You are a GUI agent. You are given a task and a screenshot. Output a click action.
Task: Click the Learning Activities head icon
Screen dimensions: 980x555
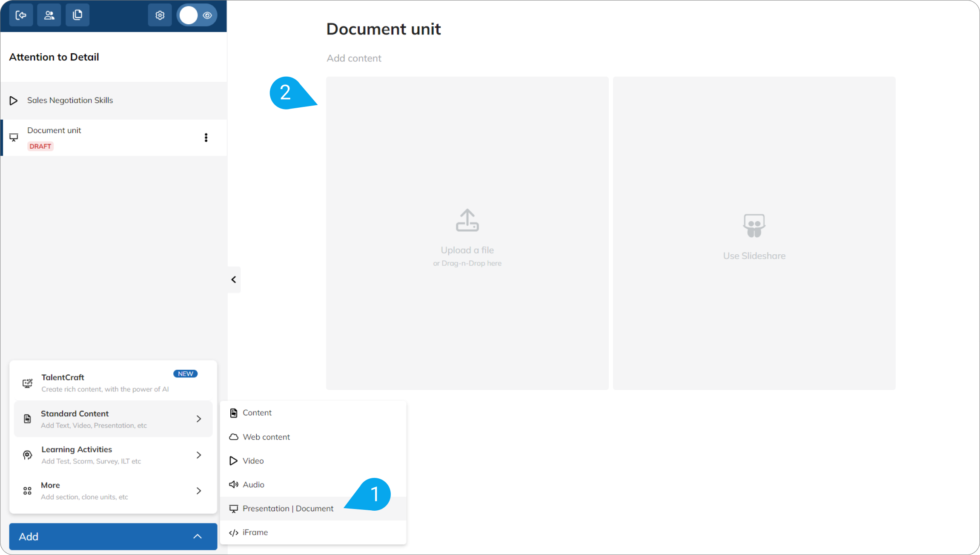click(27, 455)
